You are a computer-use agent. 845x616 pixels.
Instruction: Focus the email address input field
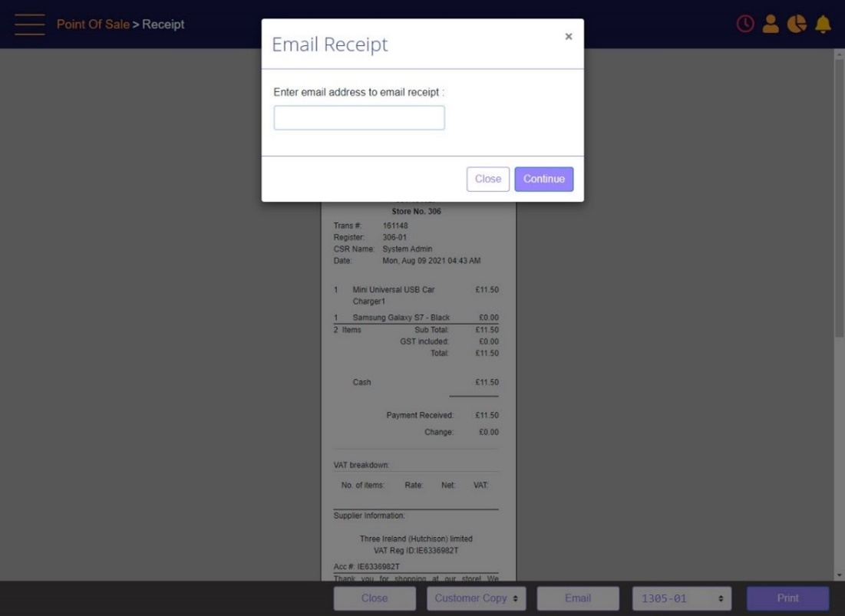pyautogui.click(x=359, y=117)
